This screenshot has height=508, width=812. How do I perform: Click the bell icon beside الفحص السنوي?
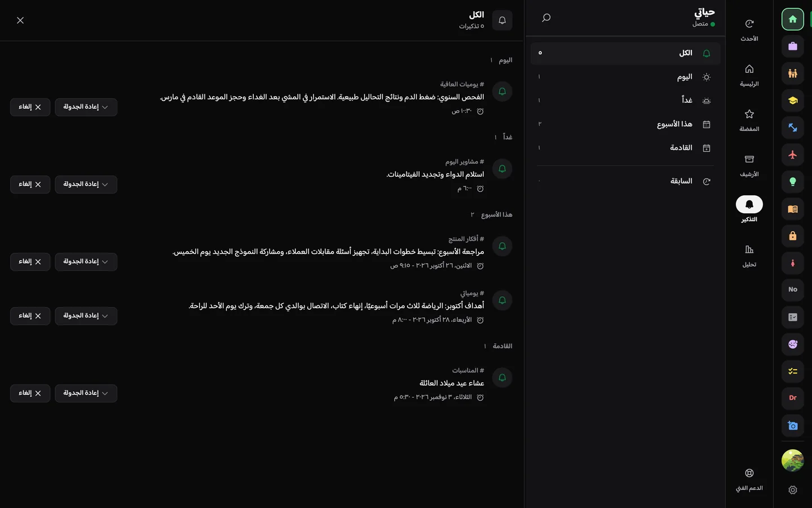coord(502,91)
